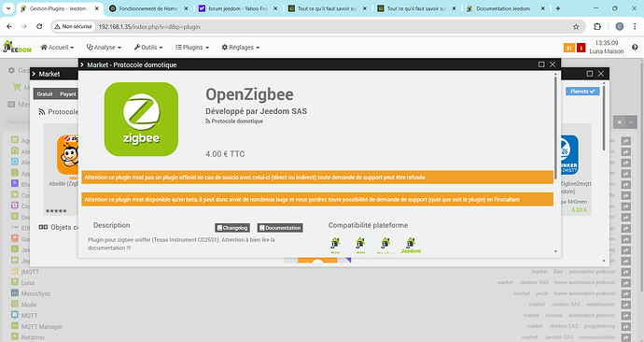Click the OpenZigbee dialog vertical scrollbar
This screenshot has width=644, height=342.
pyautogui.click(x=555, y=127)
